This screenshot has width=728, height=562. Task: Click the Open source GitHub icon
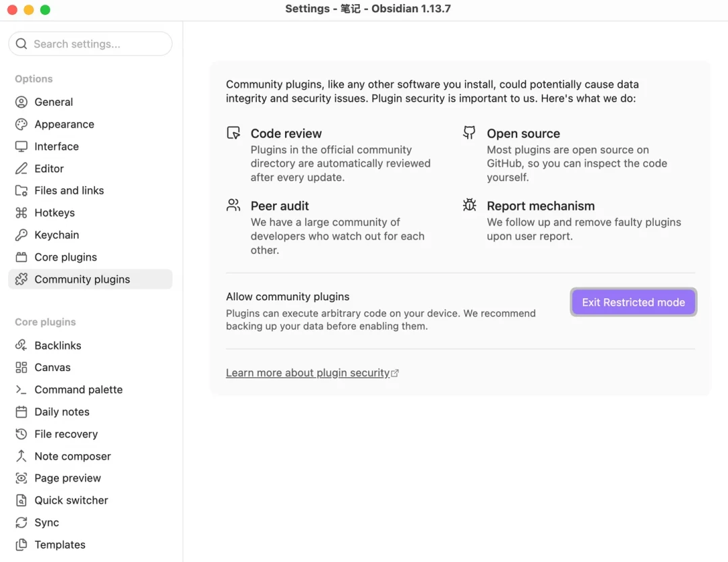point(469,132)
